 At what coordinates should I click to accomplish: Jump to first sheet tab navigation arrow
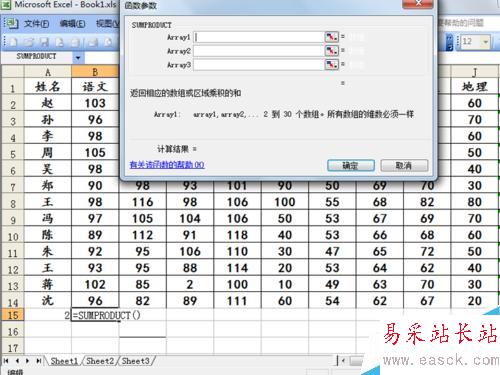click(x=6, y=361)
